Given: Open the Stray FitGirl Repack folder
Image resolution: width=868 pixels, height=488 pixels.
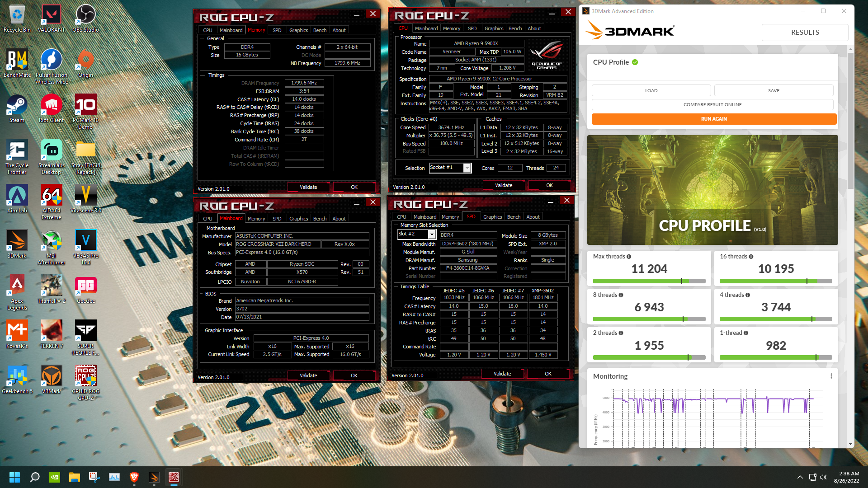Looking at the screenshot, I should click(85, 157).
